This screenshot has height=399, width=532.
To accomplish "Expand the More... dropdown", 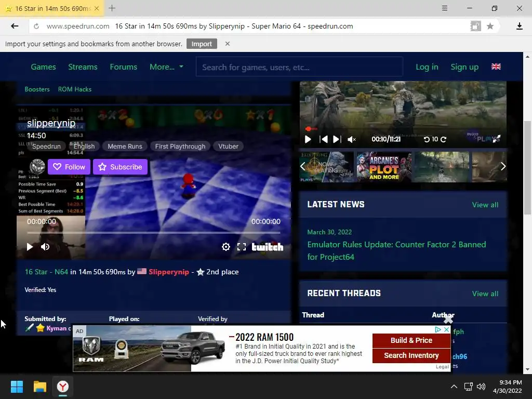I will point(166,67).
